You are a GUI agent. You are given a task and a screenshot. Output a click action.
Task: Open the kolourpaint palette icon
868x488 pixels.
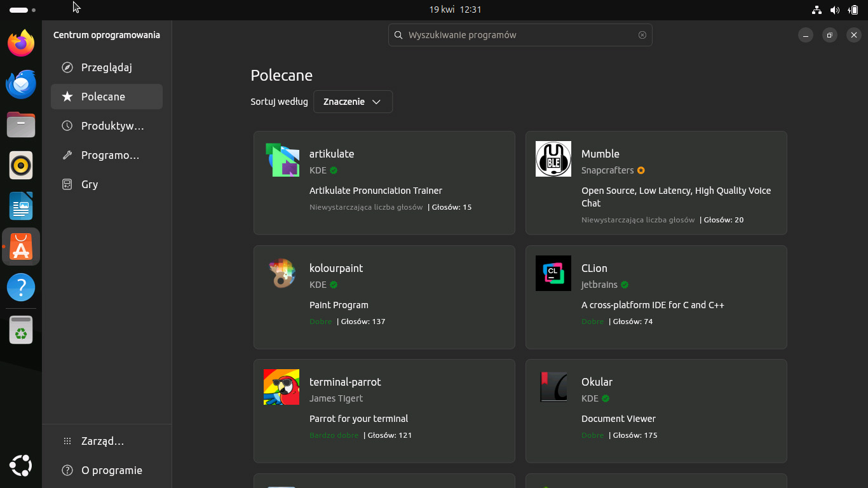281,273
